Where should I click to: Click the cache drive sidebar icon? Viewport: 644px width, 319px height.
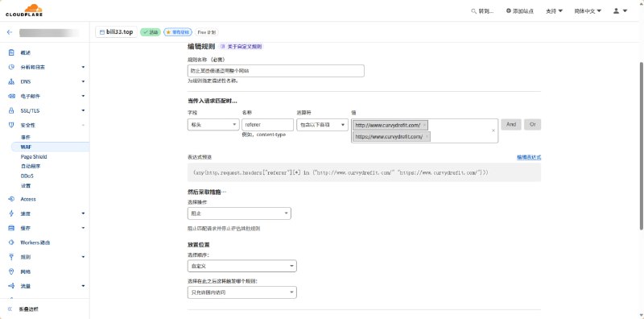(x=11, y=228)
